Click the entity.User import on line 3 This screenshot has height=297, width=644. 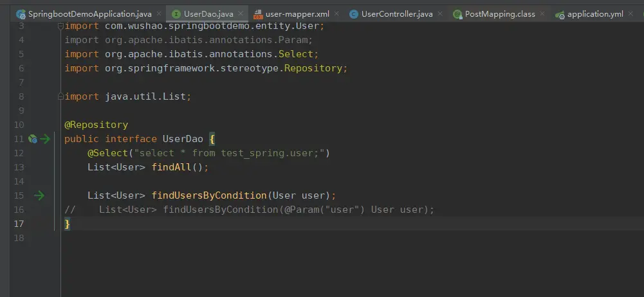pos(194,26)
